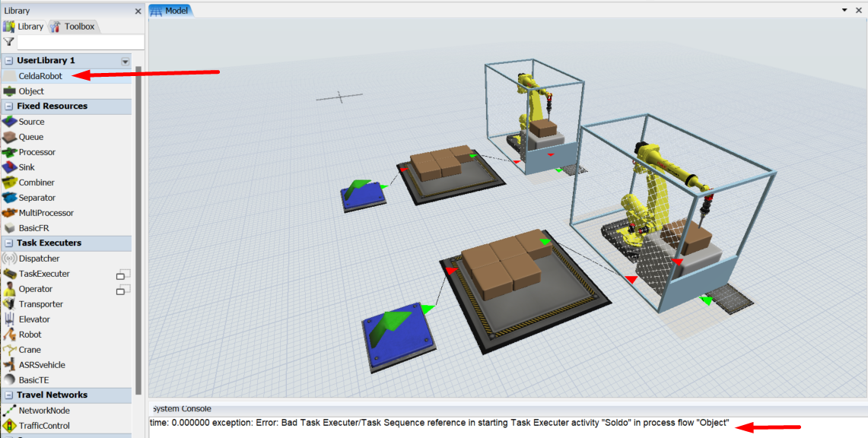This screenshot has width=868, height=438.
Task: Collapse the UserLibrary 1 section
Action: pyautogui.click(x=9, y=61)
